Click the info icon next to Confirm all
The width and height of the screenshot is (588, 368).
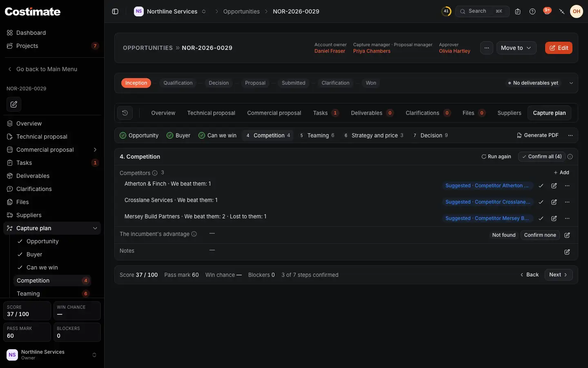click(x=570, y=157)
